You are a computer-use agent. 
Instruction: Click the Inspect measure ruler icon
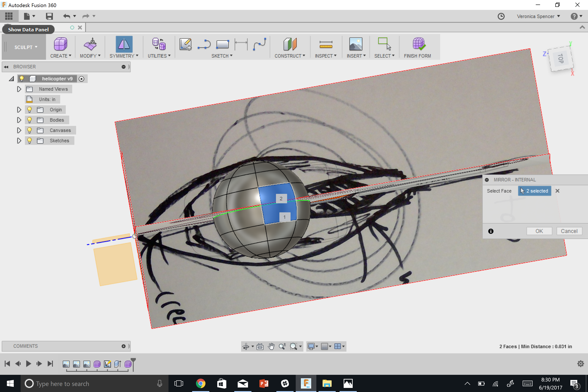coord(326,44)
